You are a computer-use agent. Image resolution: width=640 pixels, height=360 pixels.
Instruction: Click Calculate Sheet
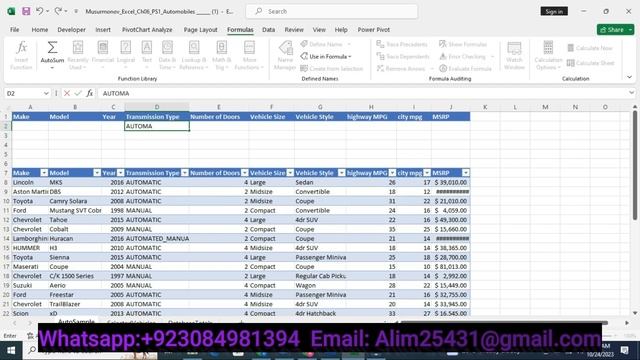591,63
